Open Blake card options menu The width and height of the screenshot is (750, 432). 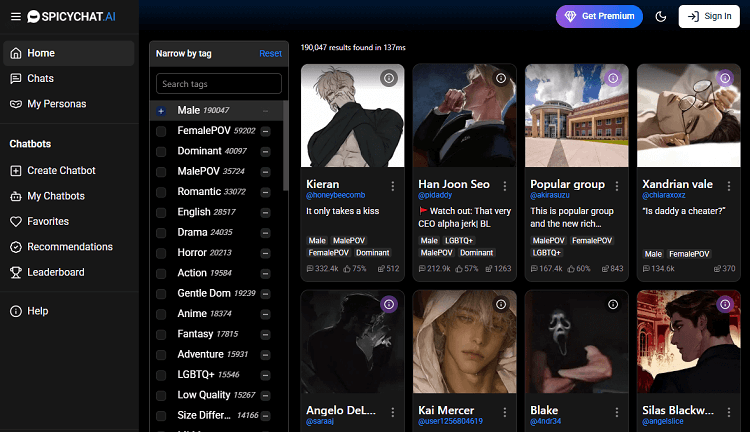click(617, 412)
